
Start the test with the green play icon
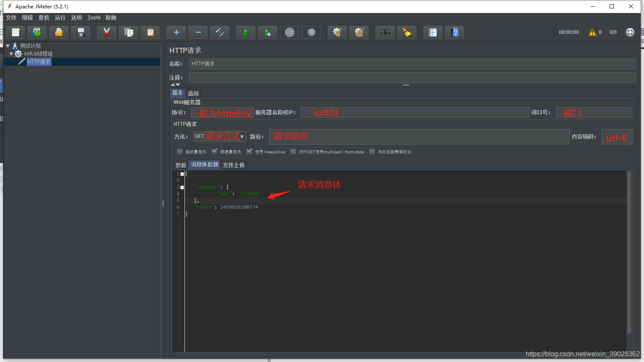[x=246, y=32]
